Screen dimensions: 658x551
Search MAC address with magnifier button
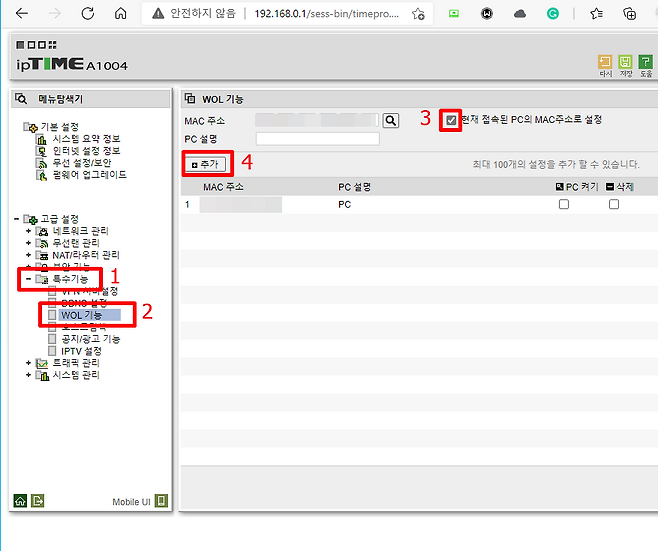coord(391,120)
